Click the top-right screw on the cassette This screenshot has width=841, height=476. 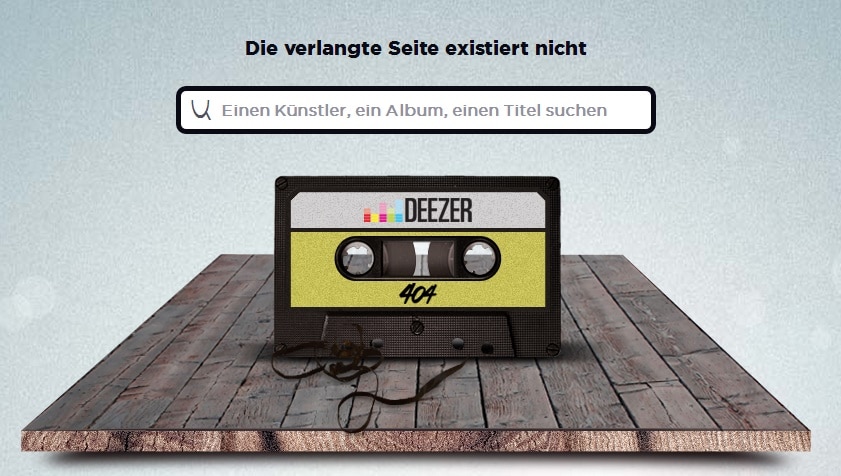click(x=552, y=184)
